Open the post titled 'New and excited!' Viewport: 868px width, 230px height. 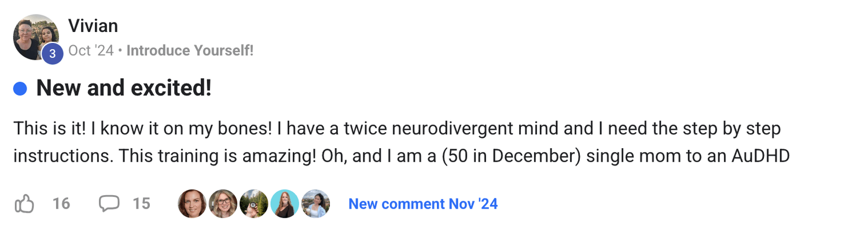pos(124,89)
